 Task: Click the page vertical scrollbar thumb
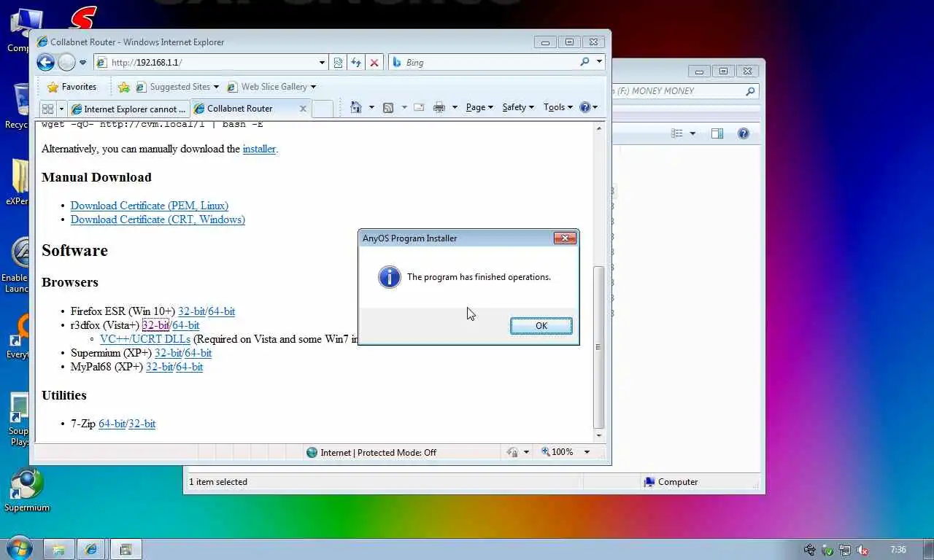[x=599, y=346]
